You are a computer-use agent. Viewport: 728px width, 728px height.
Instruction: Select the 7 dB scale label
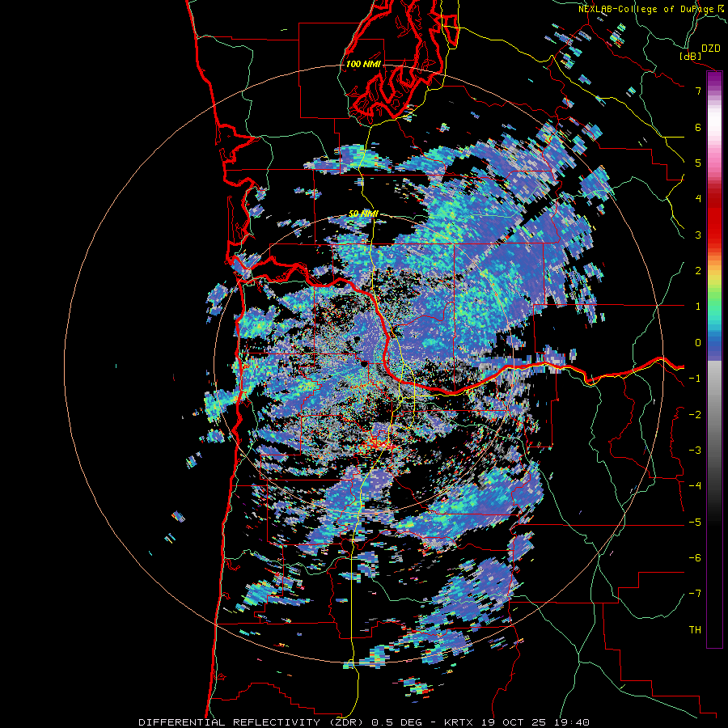click(x=698, y=91)
